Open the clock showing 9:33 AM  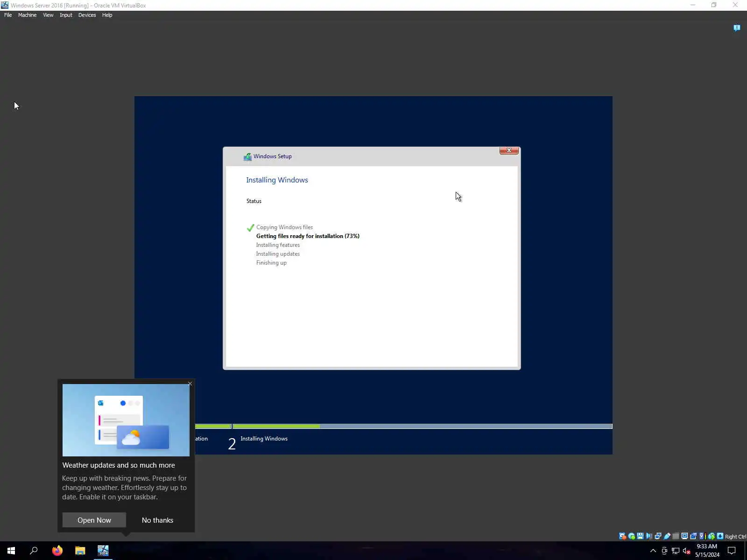point(707,551)
